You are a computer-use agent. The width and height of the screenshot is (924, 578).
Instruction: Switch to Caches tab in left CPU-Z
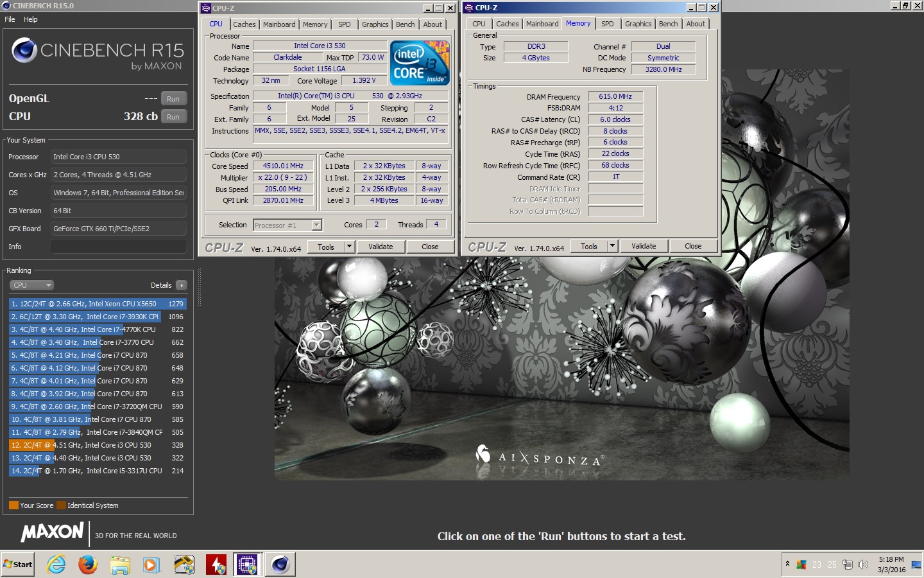[x=244, y=24]
